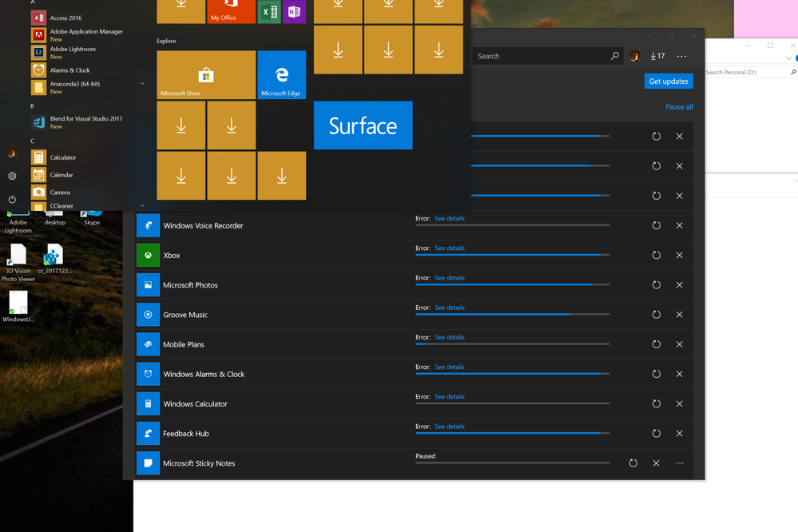
Task: Open Adobe Lightroom in the Start menu list
Action: pos(72,53)
